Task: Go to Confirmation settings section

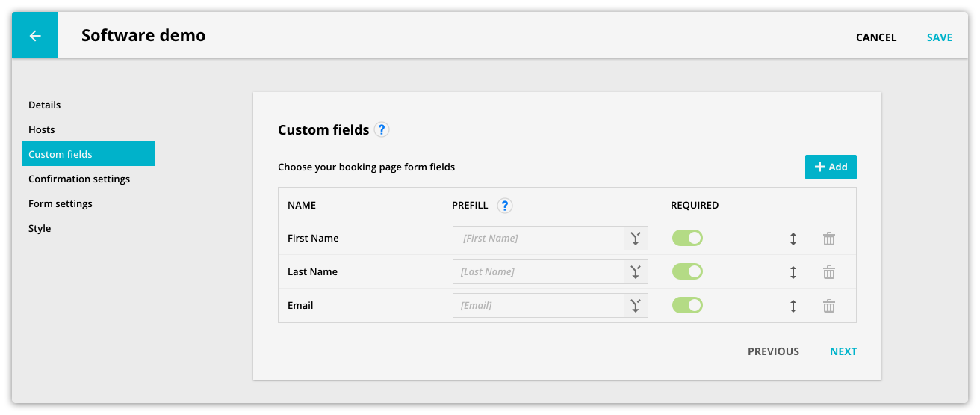Action: 79,179
